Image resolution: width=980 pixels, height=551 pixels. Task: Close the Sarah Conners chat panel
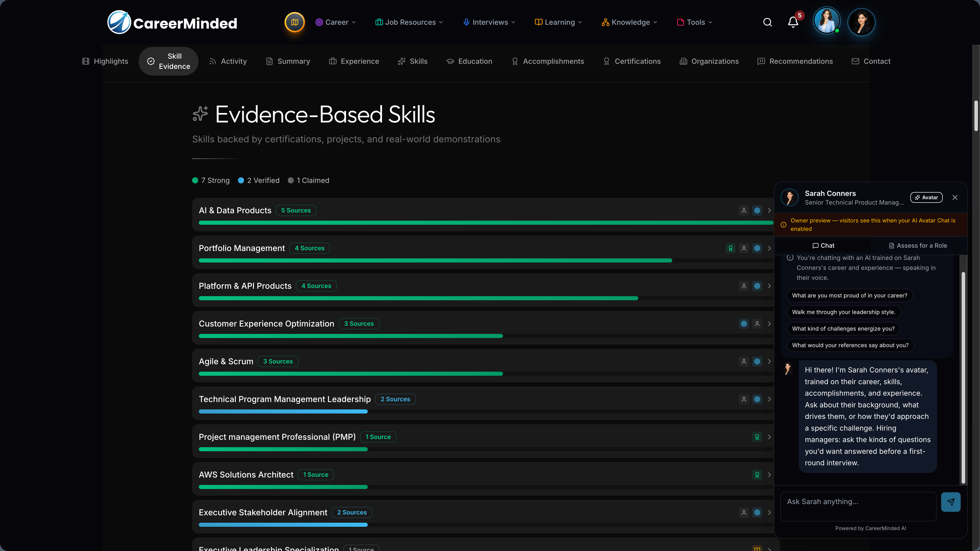click(954, 197)
